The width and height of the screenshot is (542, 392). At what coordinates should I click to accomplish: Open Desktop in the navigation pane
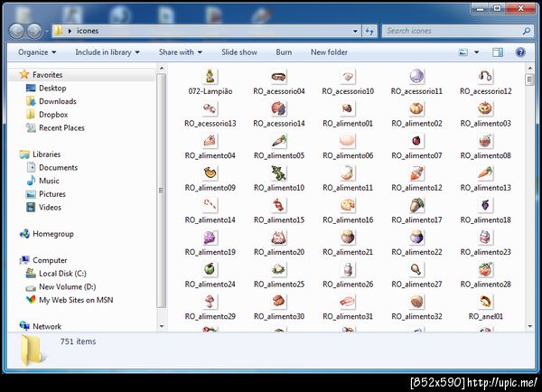click(52, 89)
